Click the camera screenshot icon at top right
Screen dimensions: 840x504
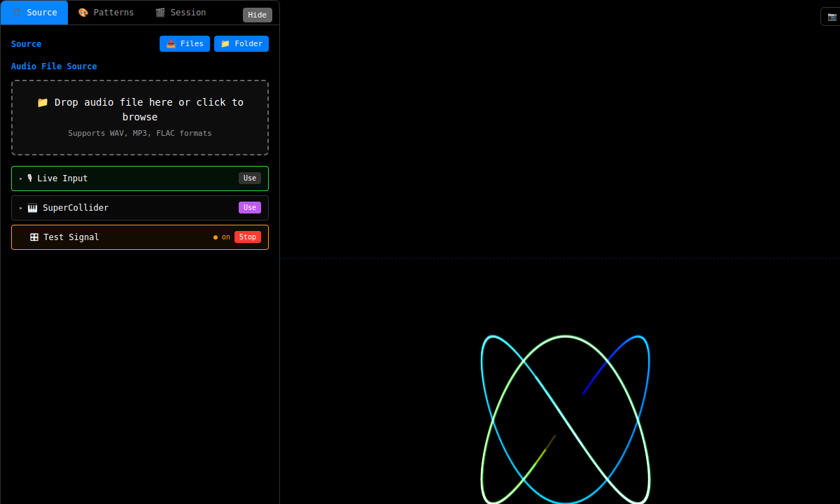(x=832, y=16)
